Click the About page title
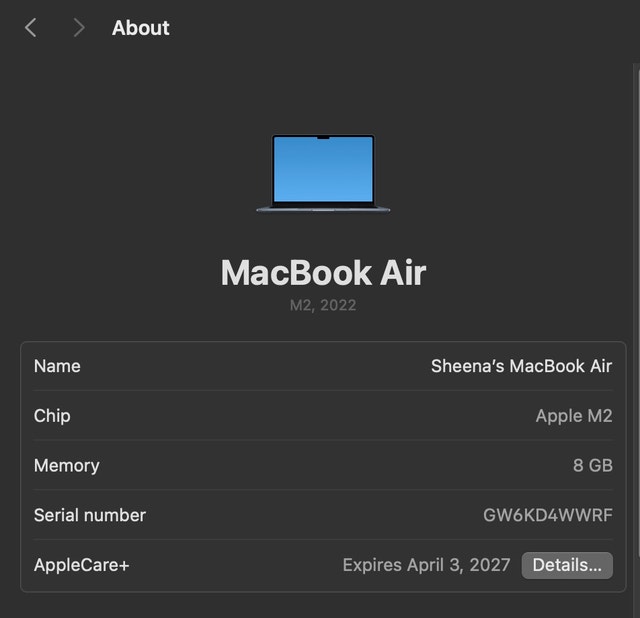The height and width of the screenshot is (618, 640). click(x=141, y=28)
